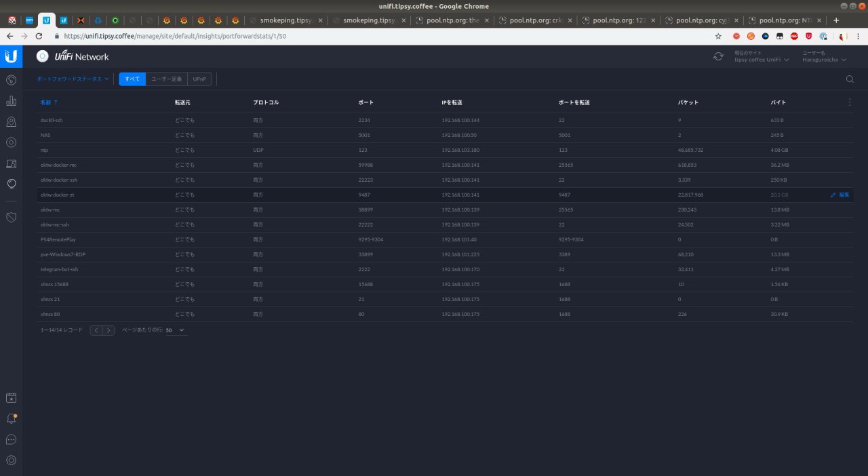The width and height of the screenshot is (868, 476).
Task: Click the uBlock shield extension icon
Action: click(809, 36)
